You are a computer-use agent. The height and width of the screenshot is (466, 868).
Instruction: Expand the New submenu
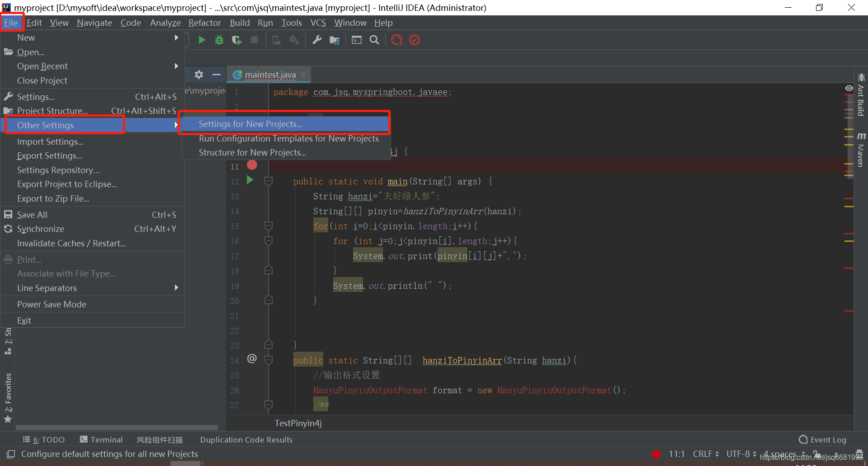tap(93, 38)
